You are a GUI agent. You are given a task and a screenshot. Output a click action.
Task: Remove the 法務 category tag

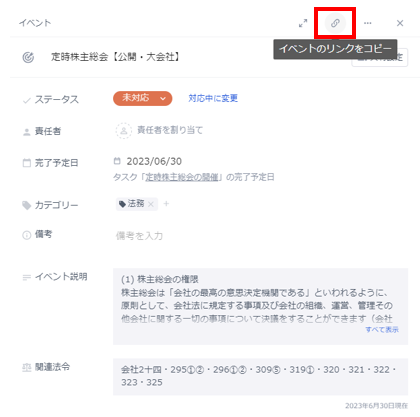tap(151, 204)
